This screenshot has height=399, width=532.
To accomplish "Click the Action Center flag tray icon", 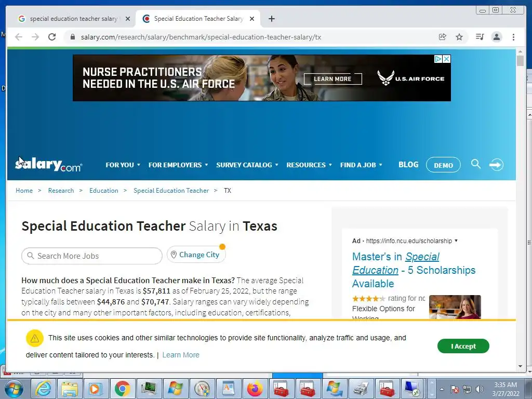I will (x=455, y=389).
